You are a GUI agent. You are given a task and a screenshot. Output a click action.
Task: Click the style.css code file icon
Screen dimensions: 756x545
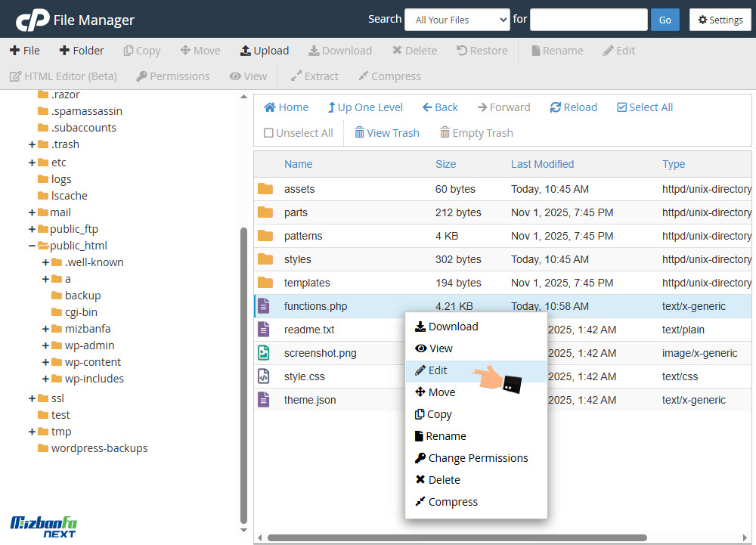264,376
